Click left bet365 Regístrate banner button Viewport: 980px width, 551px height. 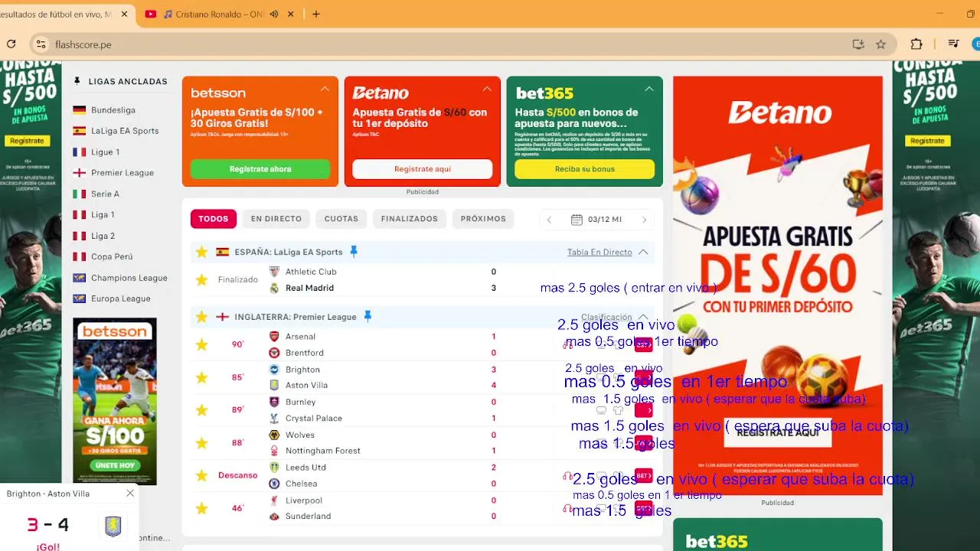[28, 141]
